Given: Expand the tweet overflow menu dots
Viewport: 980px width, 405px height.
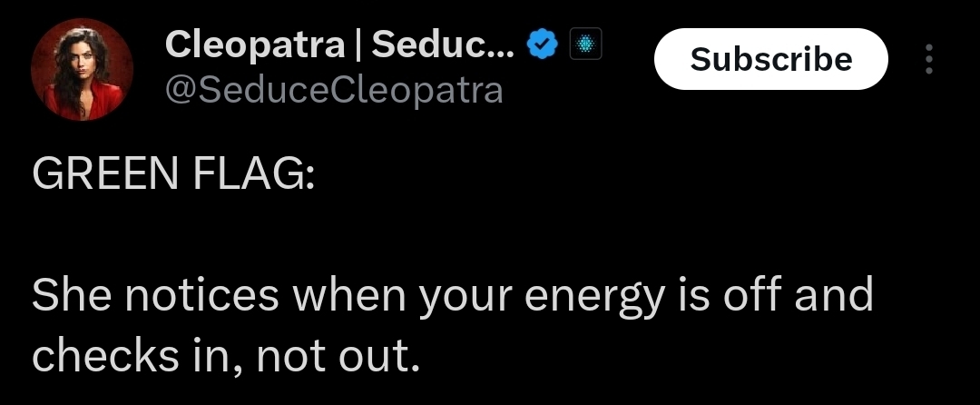Looking at the screenshot, I should (x=929, y=59).
